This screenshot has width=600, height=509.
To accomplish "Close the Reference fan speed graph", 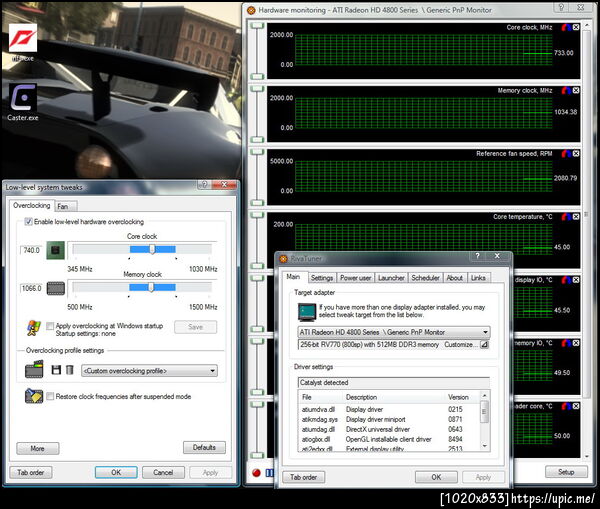I will 576,153.
